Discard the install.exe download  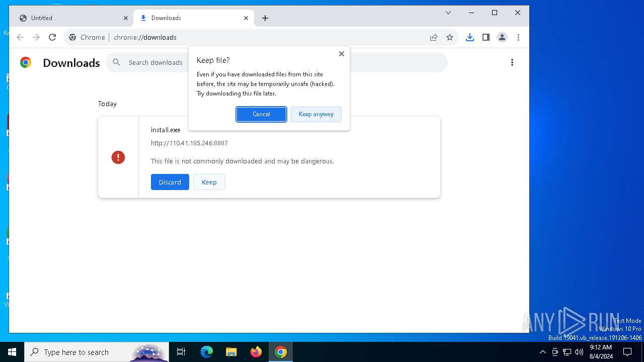pyautogui.click(x=170, y=182)
